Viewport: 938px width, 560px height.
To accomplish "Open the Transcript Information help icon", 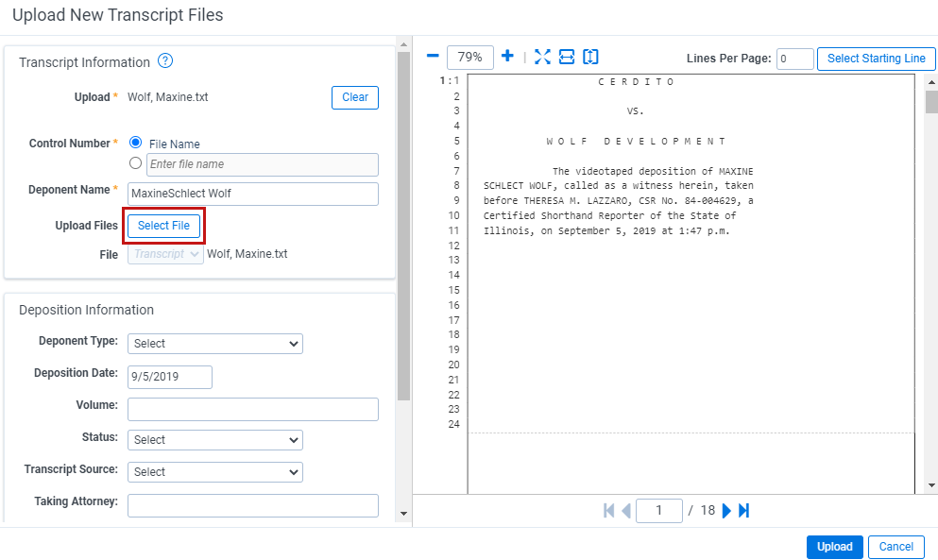I will coord(165,61).
